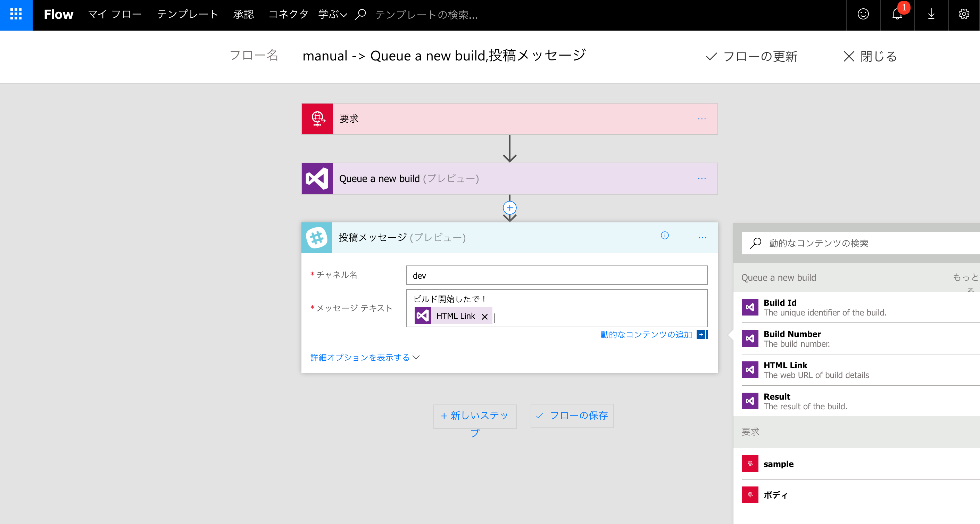The height and width of the screenshot is (524, 980).
Task: Click フローの更新 button
Action: click(752, 56)
